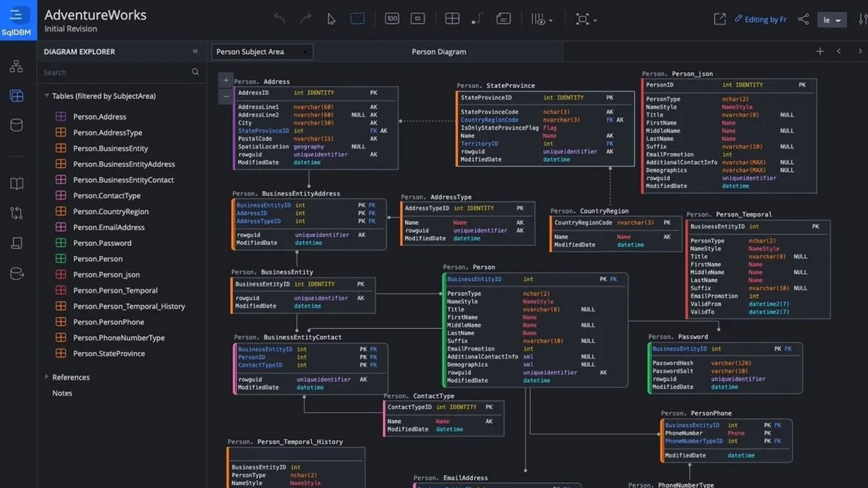
Task: Click the undo arrow in the toolbar
Action: [279, 19]
